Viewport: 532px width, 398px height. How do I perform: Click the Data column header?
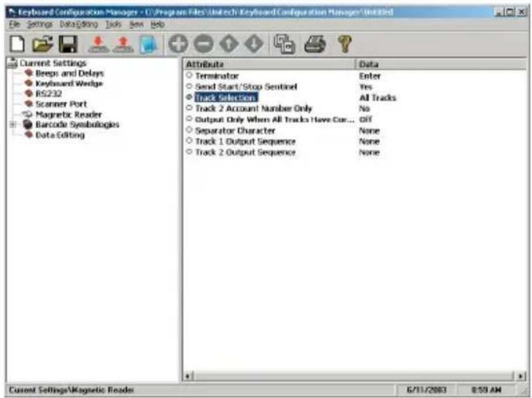point(441,64)
